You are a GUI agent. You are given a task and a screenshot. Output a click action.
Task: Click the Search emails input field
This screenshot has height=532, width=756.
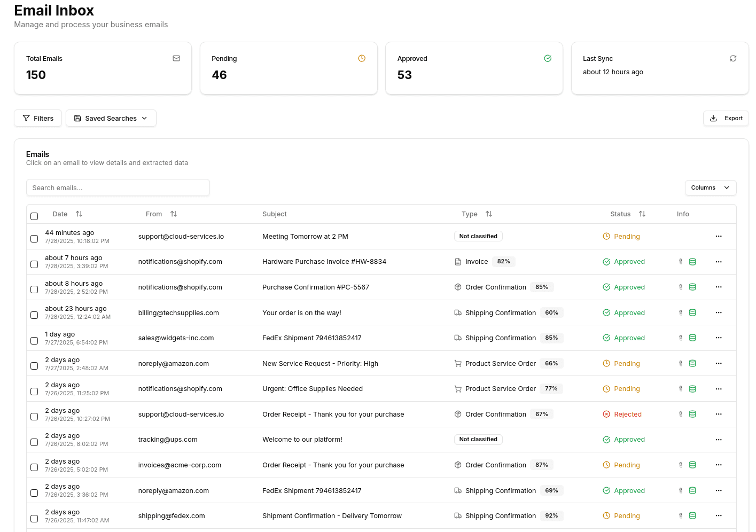(x=118, y=187)
